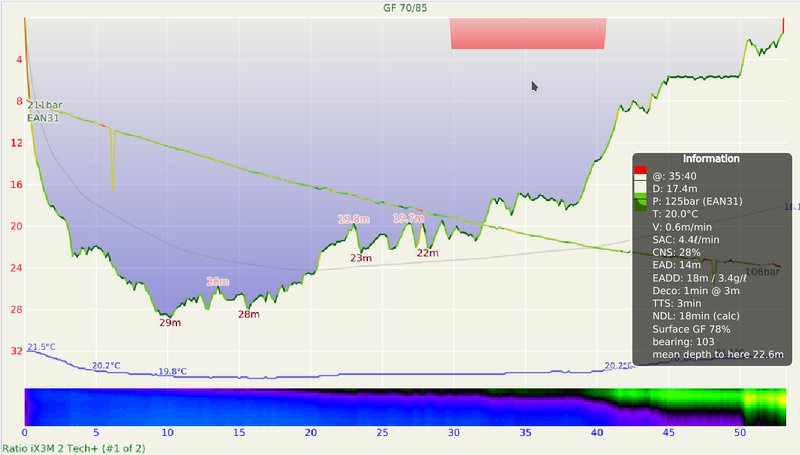
Task: Click the 106bar ending pressure label
Action: point(767,271)
